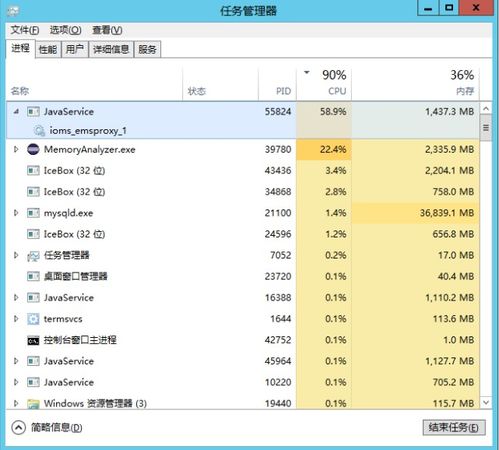Click the termsvcs gear icon

pyautogui.click(x=33, y=319)
